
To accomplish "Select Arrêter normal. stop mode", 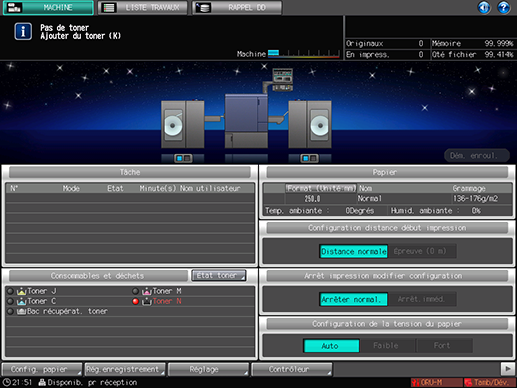I will (354, 299).
